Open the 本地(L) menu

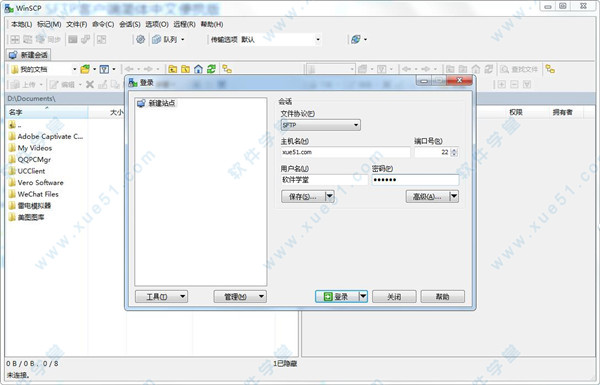pos(21,24)
